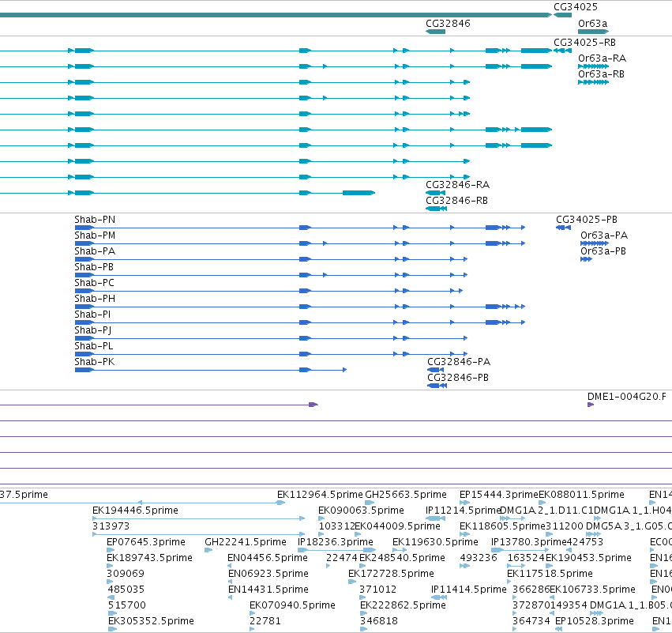Screen dimensions: 672x633
Task: Select the Or63a gene label
Action: tap(592, 24)
